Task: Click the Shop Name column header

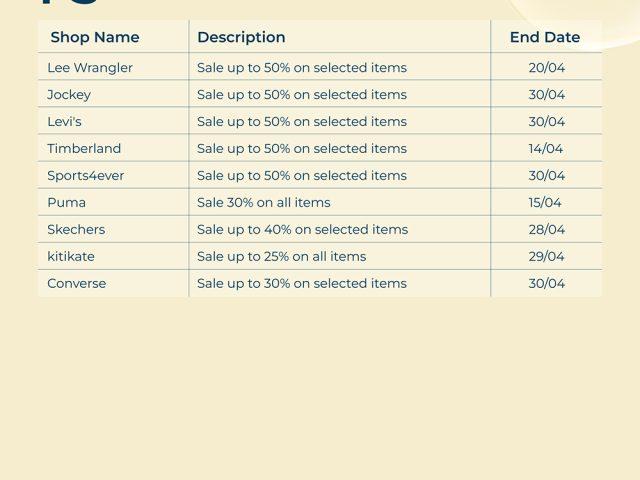Action: [x=95, y=37]
